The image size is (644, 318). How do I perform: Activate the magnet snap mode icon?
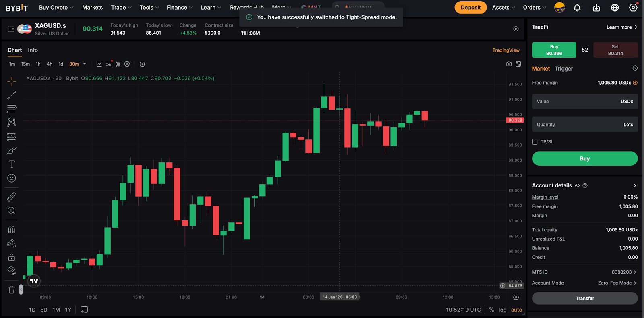[12, 229]
